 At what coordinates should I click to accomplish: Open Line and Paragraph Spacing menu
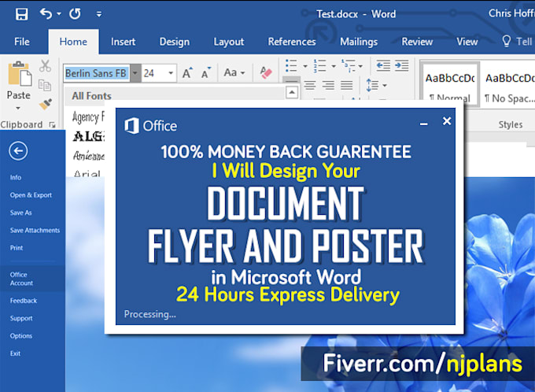[x=375, y=85]
